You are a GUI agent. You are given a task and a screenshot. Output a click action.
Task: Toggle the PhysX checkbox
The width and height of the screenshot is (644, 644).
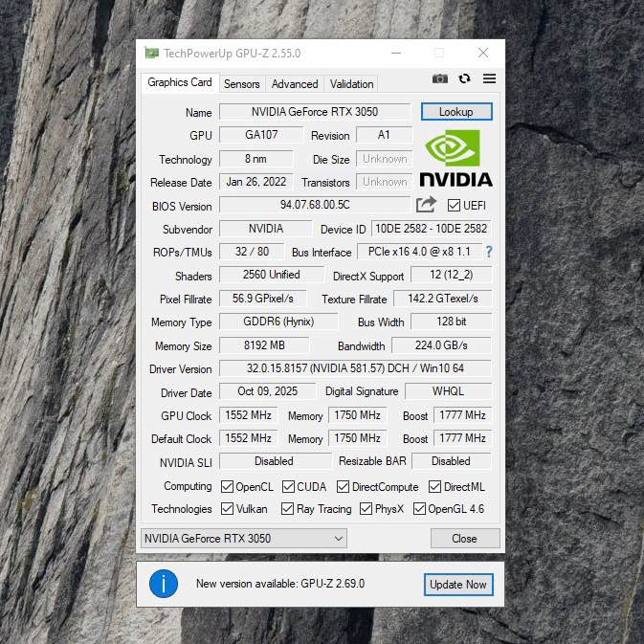(366, 508)
